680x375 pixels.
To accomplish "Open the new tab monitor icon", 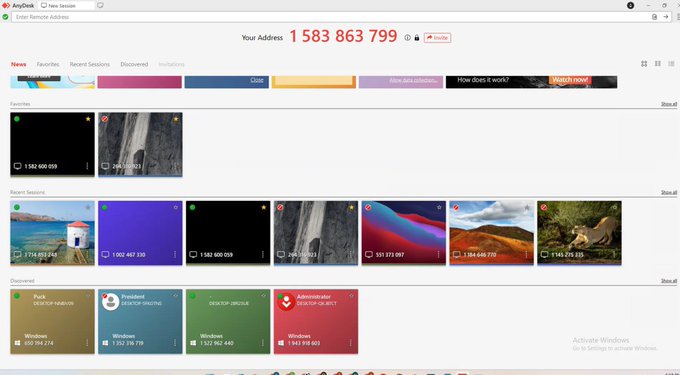I will click(100, 6).
